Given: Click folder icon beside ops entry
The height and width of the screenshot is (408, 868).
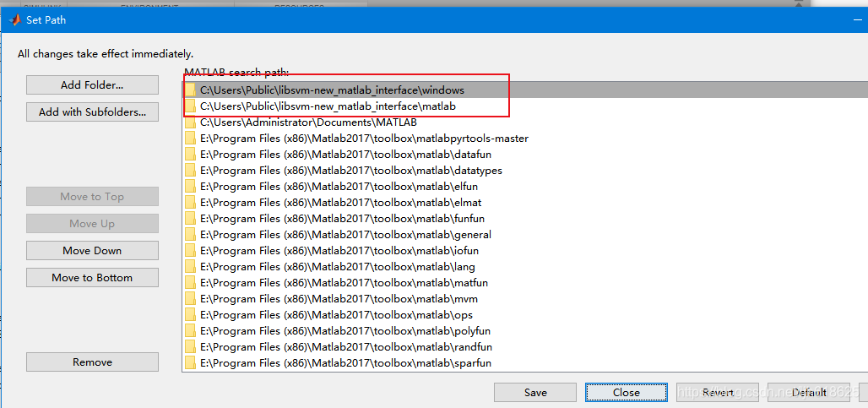Looking at the screenshot, I should point(191,314).
